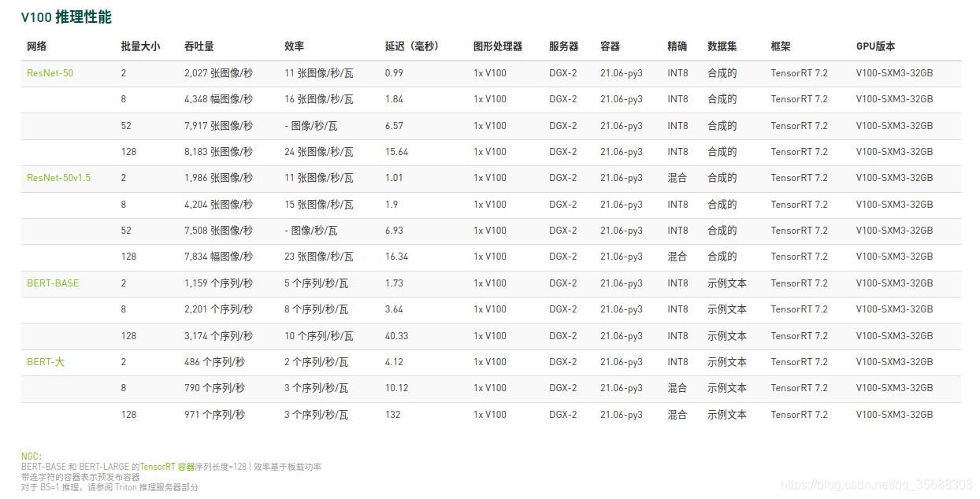Click footnote about Triton 推理服务器部分
Screen dimensions: 980x499
click(x=110, y=487)
